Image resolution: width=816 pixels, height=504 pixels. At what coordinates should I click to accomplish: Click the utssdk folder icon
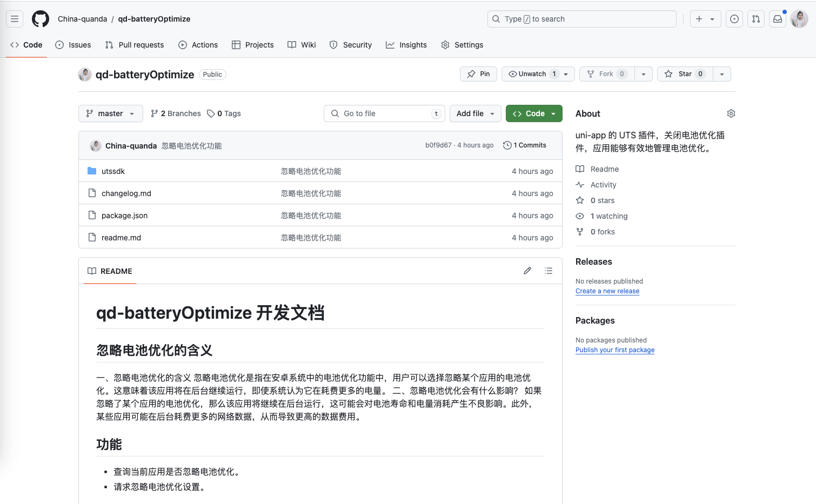point(92,171)
